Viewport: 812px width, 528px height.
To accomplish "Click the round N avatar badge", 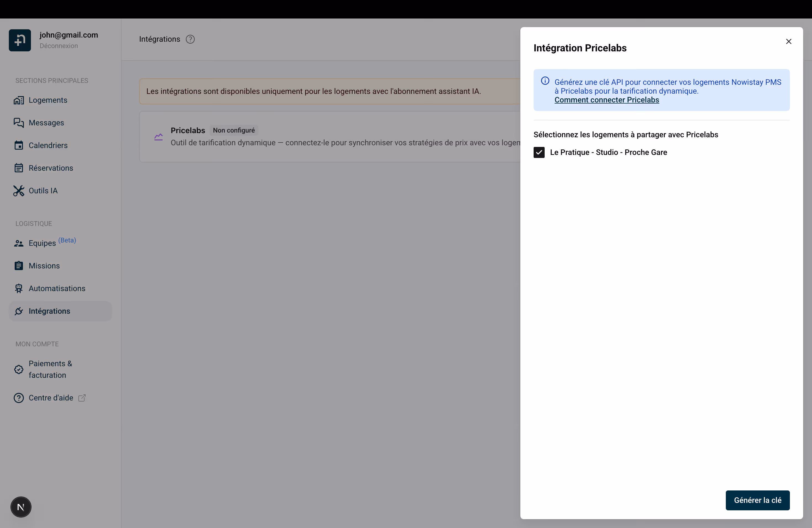I will pyautogui.click(x=21, y=507).
